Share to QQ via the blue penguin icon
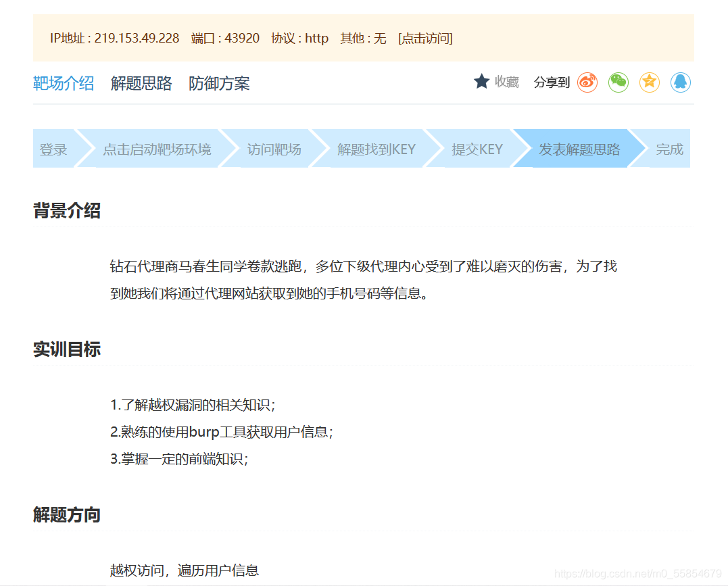 pyautogui.click(x=681, y=82)
